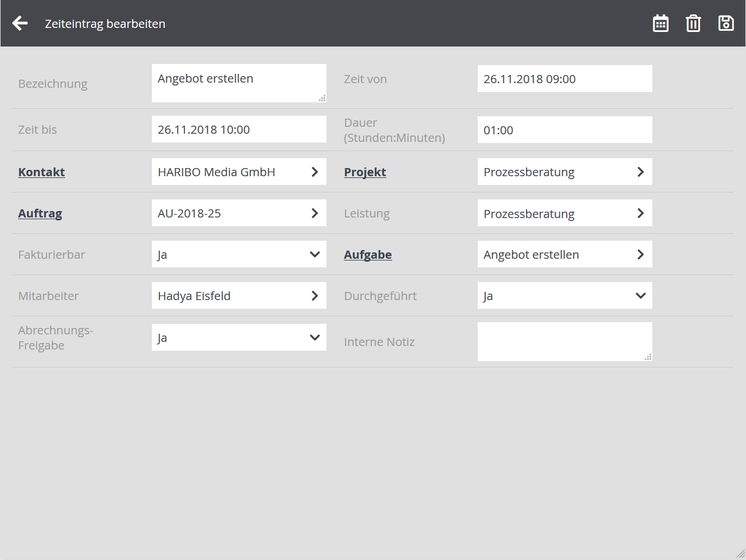Click the Bezeichnung label
The width and height of the screenshot is (746, 560).
[53, 84]
